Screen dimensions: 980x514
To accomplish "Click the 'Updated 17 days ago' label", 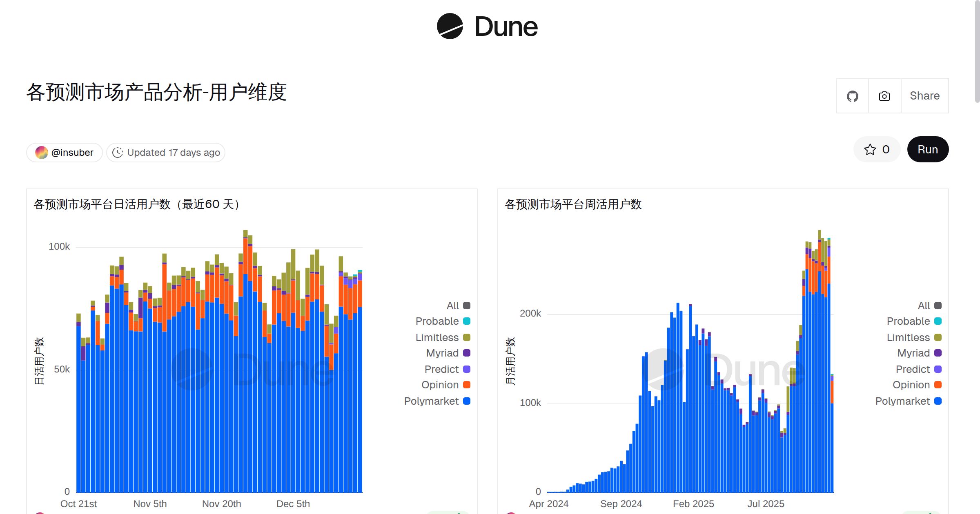I will (x=173, y=152).
